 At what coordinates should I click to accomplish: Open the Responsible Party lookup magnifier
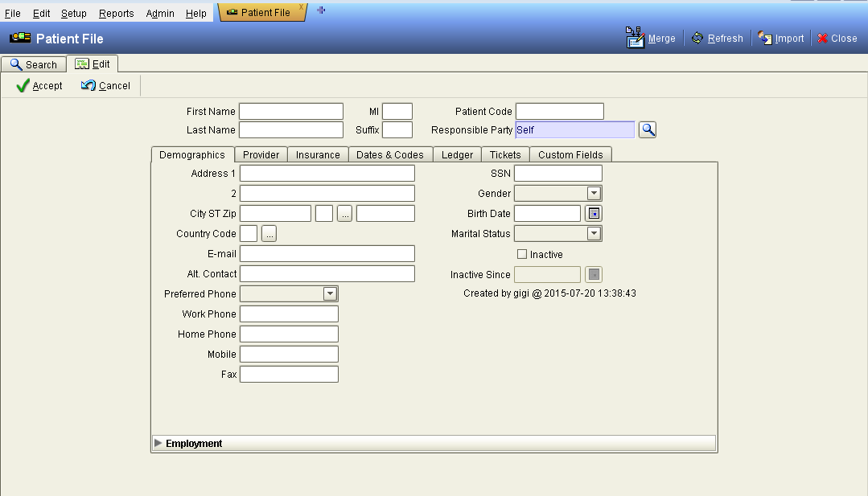pyautogui.click(x=647, y=129)
